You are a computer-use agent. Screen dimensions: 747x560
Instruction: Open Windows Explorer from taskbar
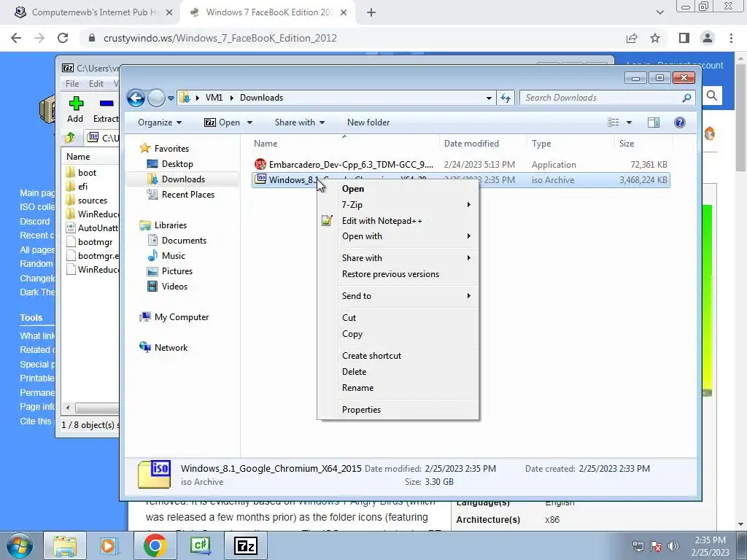pyautogui.click(x=65, y=545)
